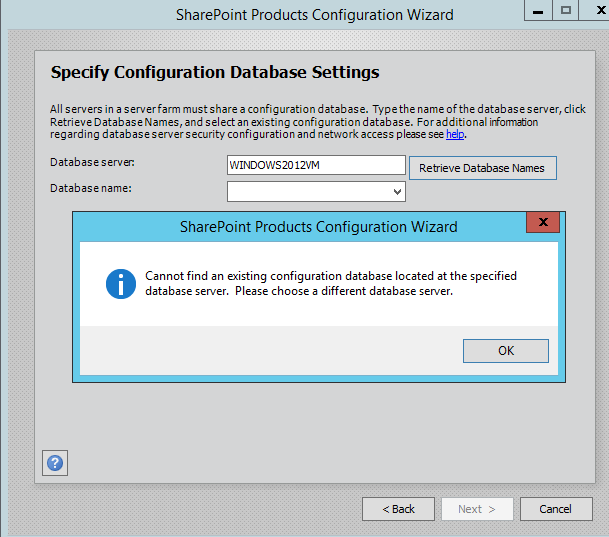
Task: Click the main window title text
Action: pos(315,15)
